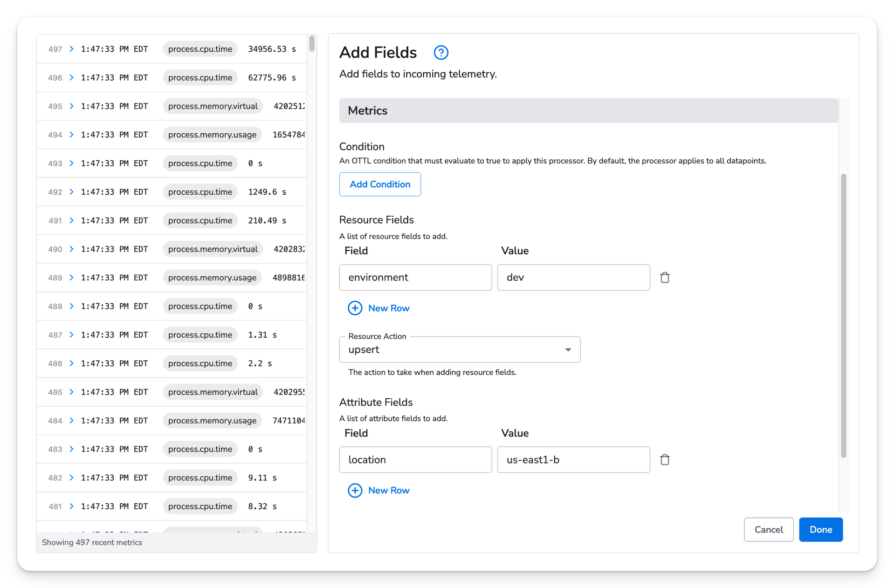
Task: Click the delete icon for environment field
Action: [x=665, y=277]
